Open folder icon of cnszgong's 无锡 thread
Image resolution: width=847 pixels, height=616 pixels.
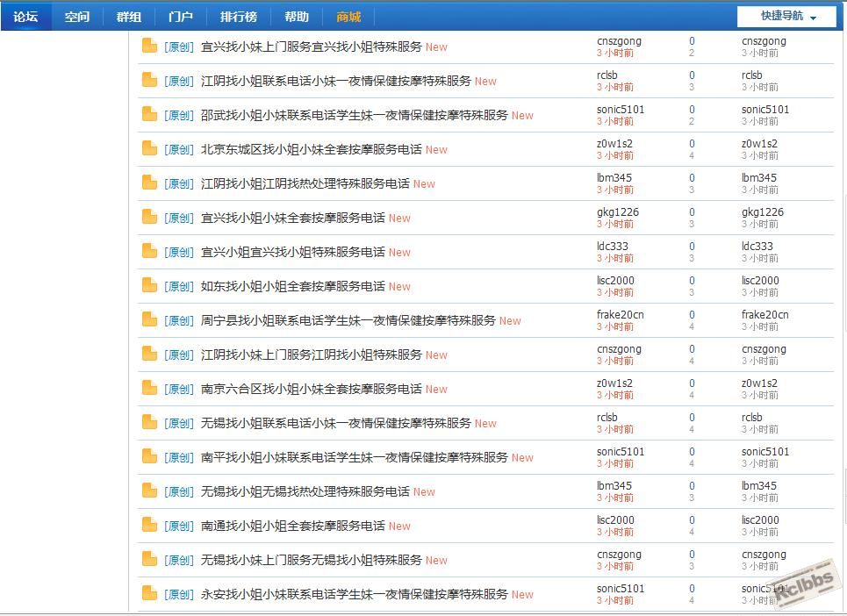click(149, 559)
